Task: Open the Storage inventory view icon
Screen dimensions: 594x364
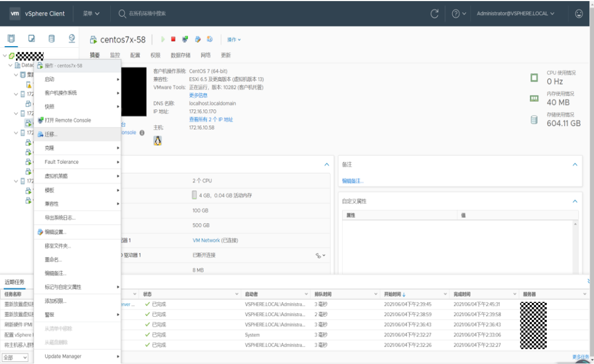Action: tap(52, 38)
